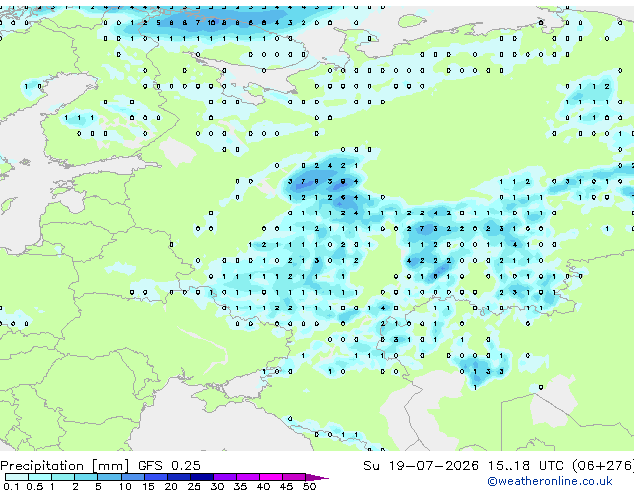Select the 0.1–0.5 mm palest legend swatch
This screenshot has width=634, height=490.
coord(17,477)
